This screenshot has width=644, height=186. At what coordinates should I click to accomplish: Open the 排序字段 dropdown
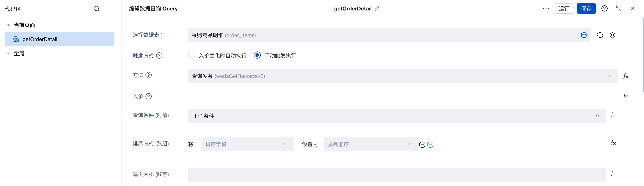[247, 144]
